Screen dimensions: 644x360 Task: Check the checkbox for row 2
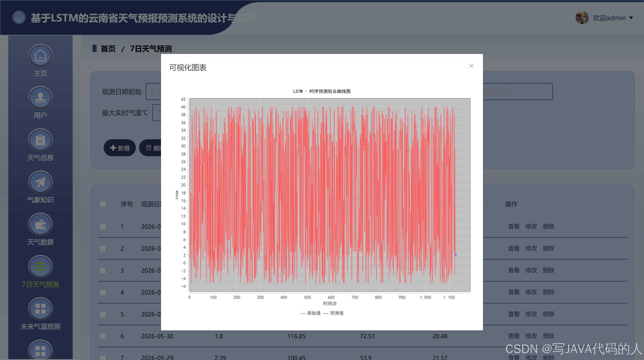tap(103, 249)
